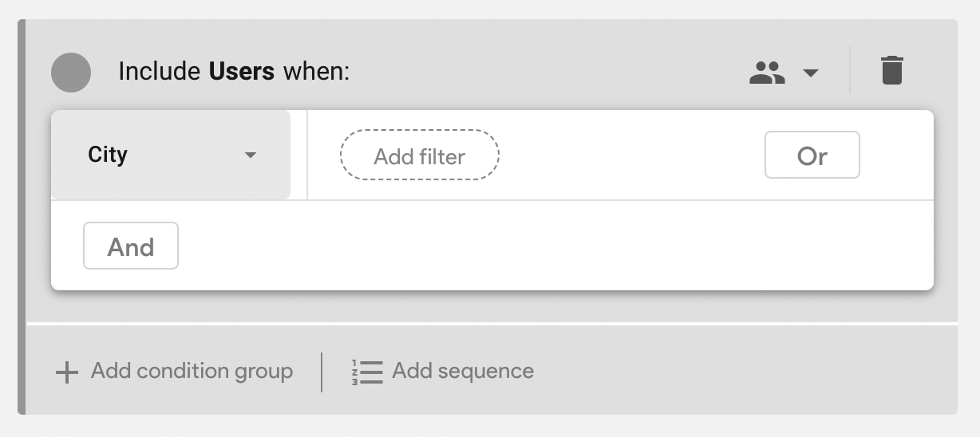Click empty area between Add filter and Or
The height and width of the screenshot is (437, 980).
(630, 156)
